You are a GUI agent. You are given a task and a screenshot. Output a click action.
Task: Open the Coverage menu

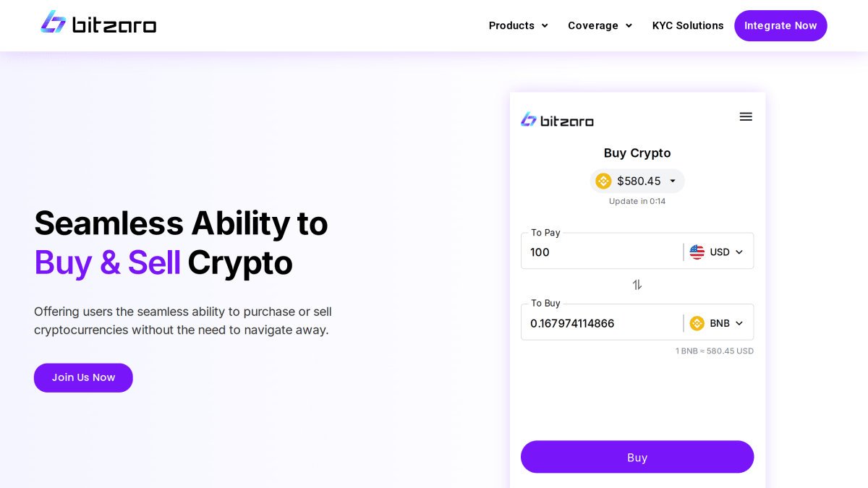pyautogui.click(x=600, y=25)
